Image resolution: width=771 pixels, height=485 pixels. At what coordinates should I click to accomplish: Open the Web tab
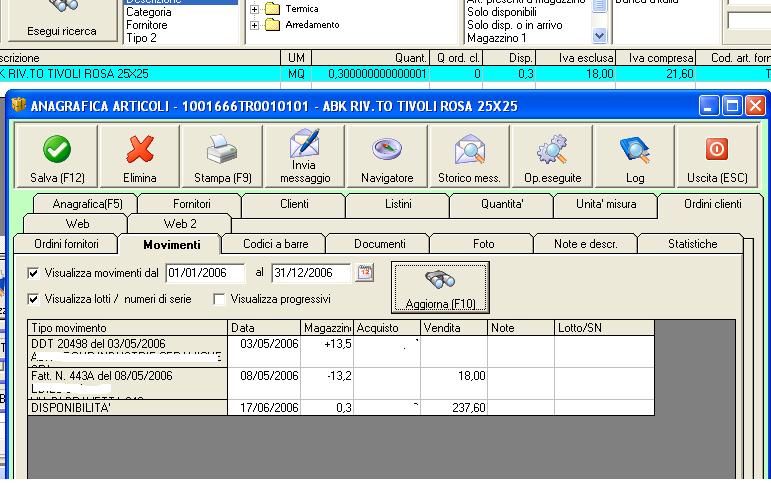coord(77,224)
